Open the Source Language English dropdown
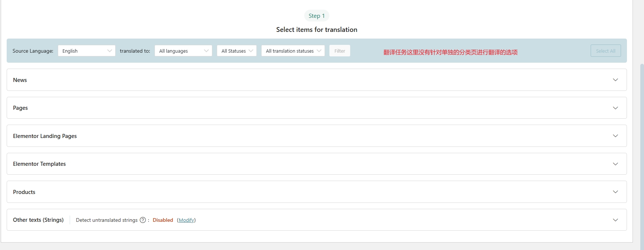Screen dimensions: 644x250 click(87, 51)
